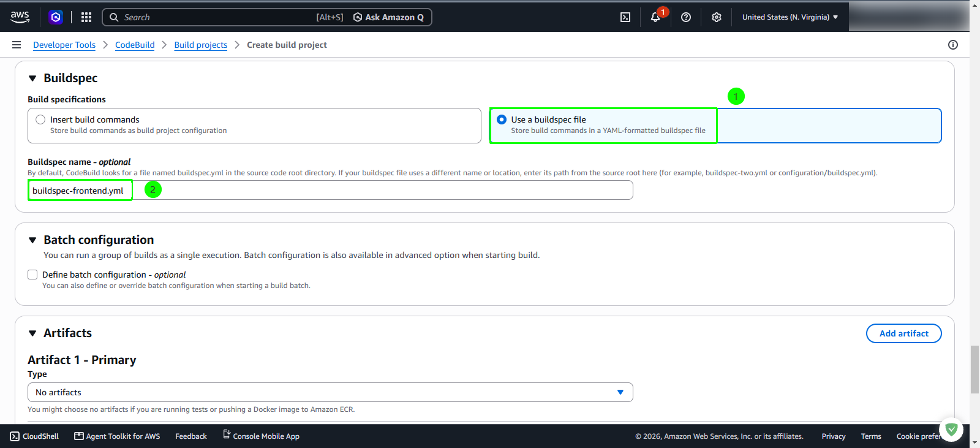Select the Use a buildspec file option

tap(715, 126)
